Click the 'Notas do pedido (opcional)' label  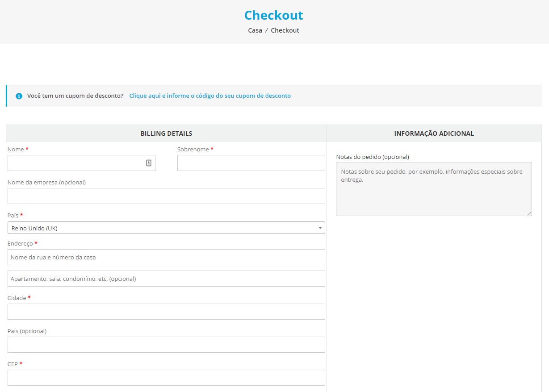[x=373, y=157]
